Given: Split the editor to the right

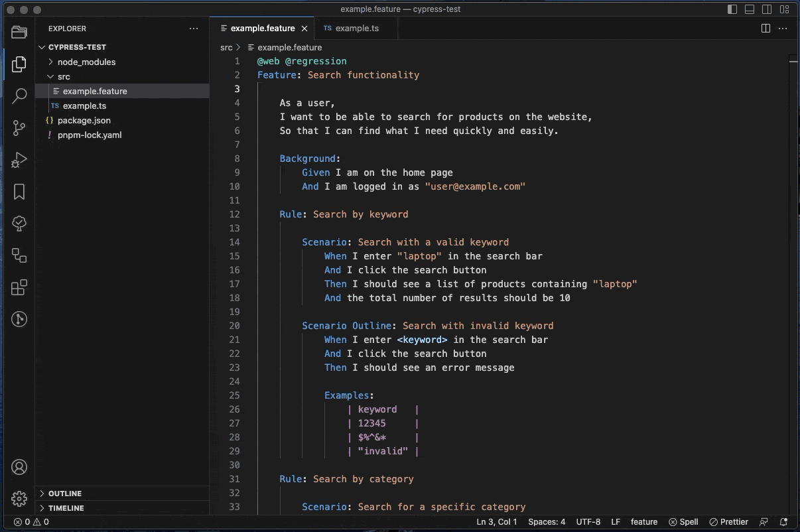Looking at the screenshot, I should 766,29.
